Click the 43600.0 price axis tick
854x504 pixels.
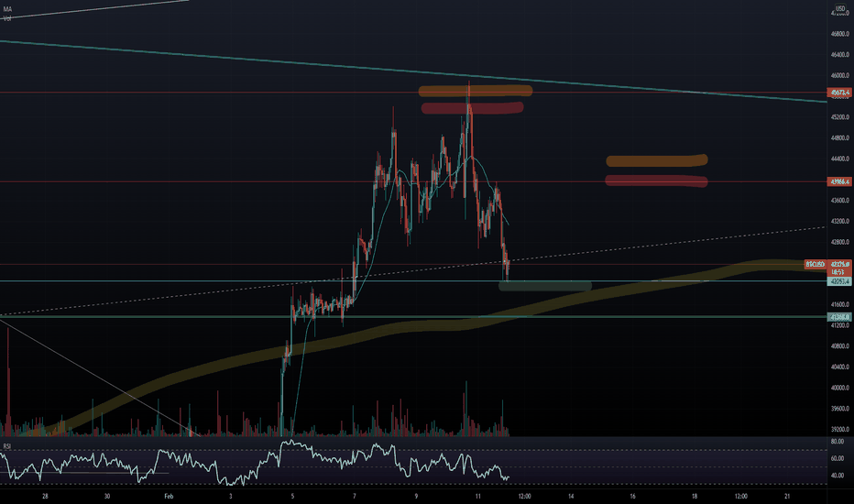tap(839, 201)
